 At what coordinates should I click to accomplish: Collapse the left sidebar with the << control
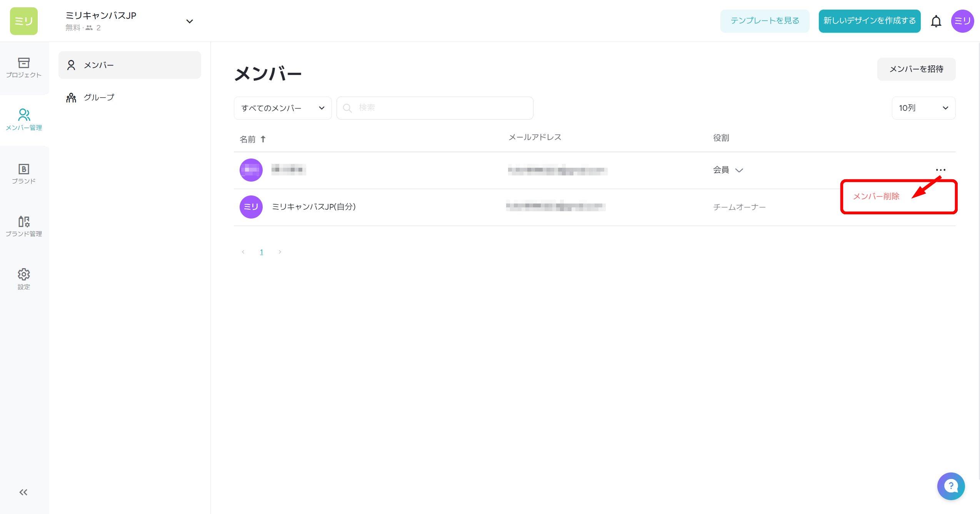pyautogui.click(x=23, y=492)
